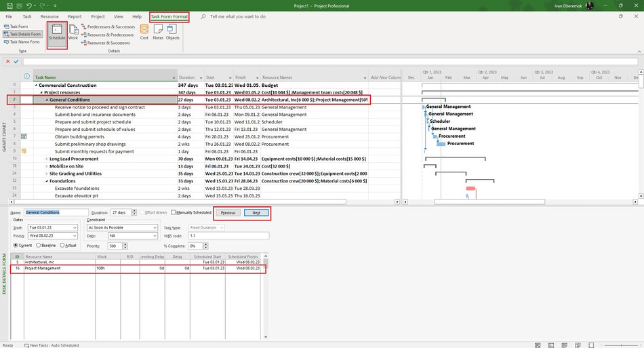Select the Current dates radio button
Screen dimensions: 644x348
tap(16, 246)
